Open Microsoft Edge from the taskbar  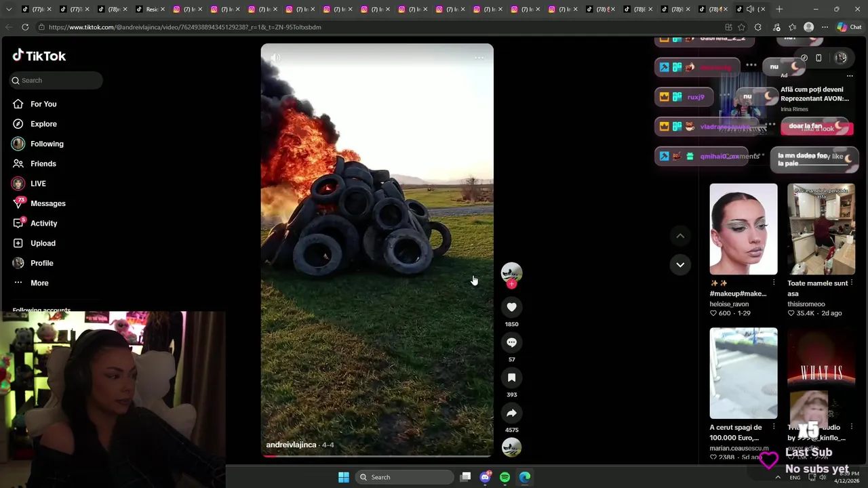(x=525, y=477)
